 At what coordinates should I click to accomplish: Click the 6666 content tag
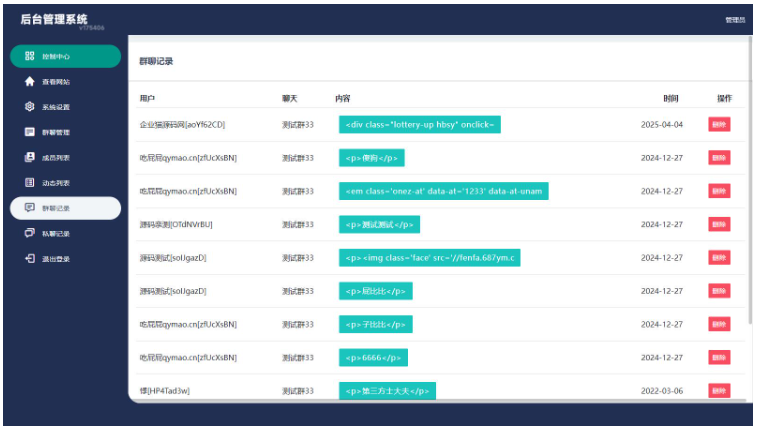374,357
